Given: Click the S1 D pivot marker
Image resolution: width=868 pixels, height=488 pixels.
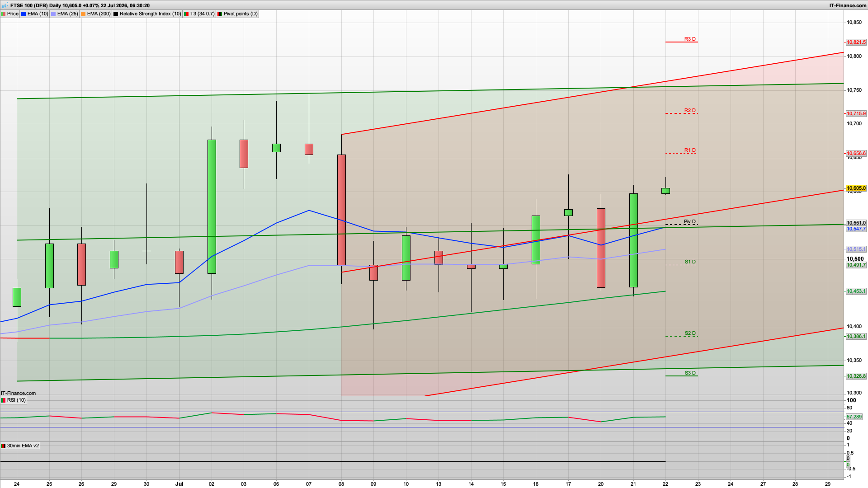Looking at the screenshot, I should [690, 262].
